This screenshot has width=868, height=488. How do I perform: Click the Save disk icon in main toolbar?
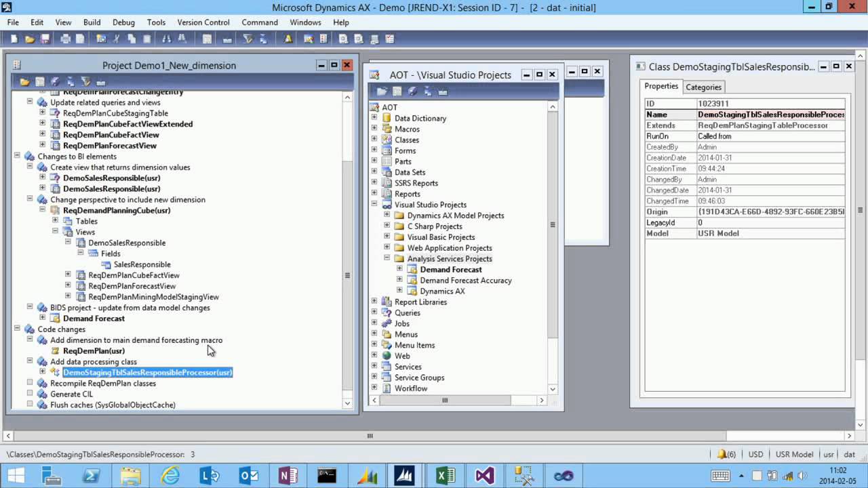point(45,39)
